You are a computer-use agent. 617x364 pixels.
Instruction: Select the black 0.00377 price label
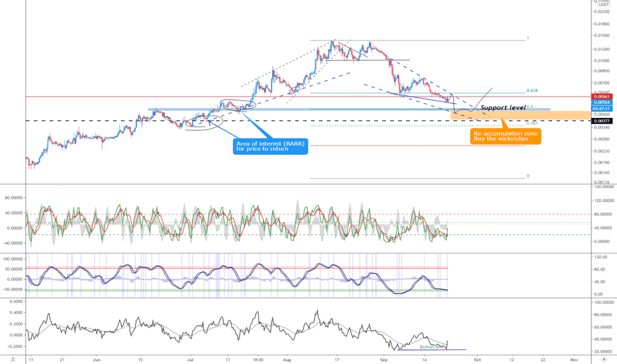(602, 121)
